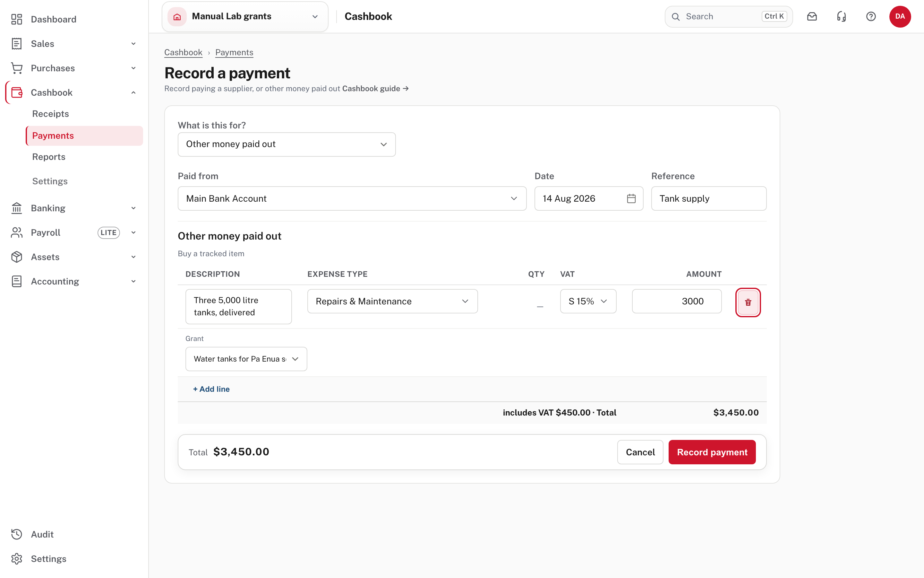Click the 14 Aug 2026 date field

click(x=589, y=198)
